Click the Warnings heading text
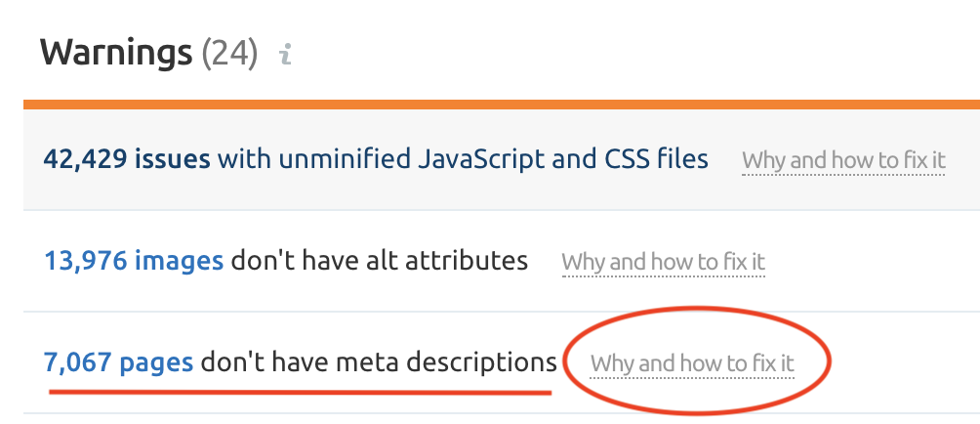This screenshot has height=424, width=980. [x=116, y=52]
